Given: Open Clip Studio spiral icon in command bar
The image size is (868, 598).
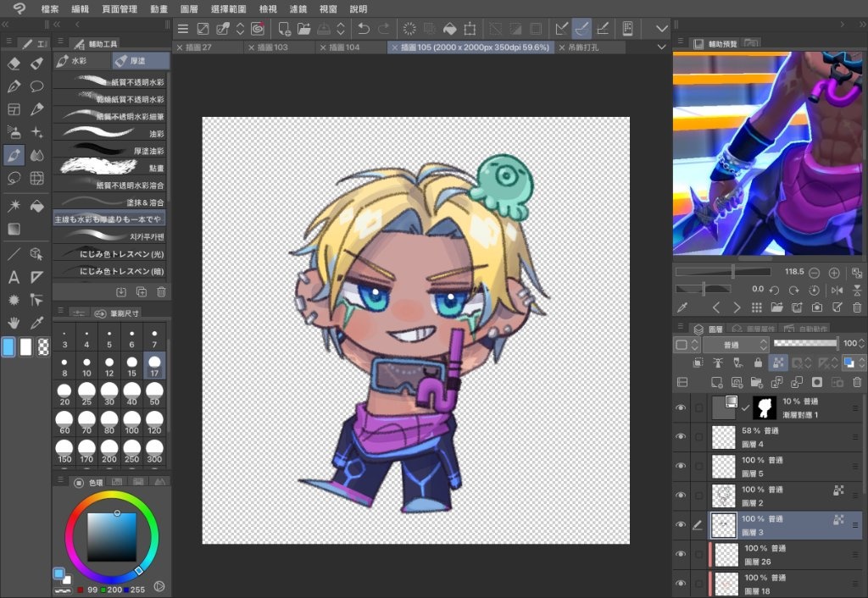Looking at the screenshot, I should point(258,29).
